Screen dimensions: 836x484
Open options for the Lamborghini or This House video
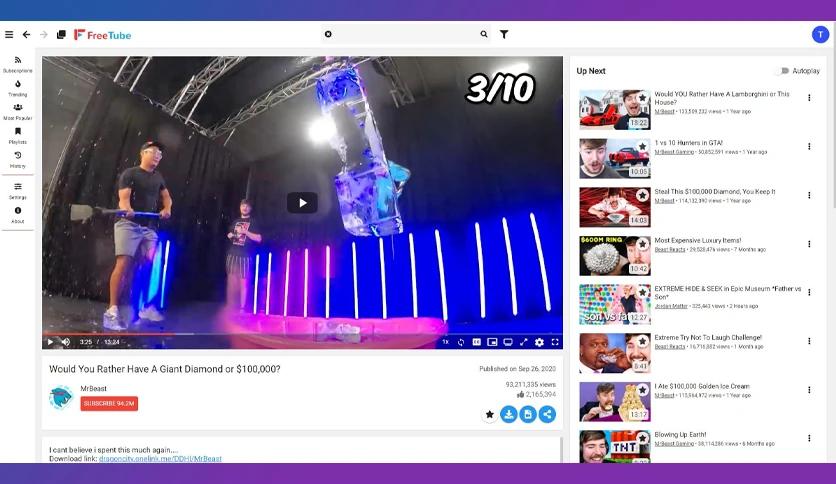coord(809,98)
